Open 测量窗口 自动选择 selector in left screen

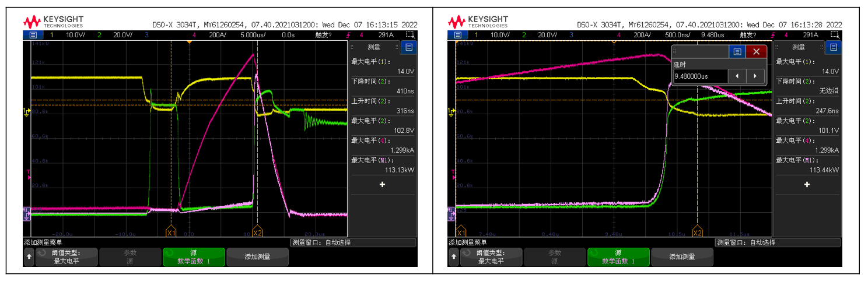coord(353,242)
